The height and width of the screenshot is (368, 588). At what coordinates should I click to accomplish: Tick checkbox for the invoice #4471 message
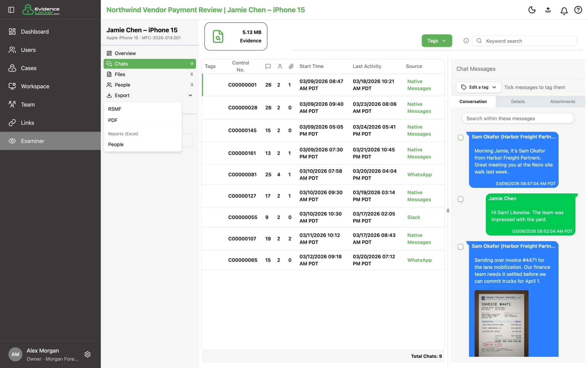(x=461, y=247)
